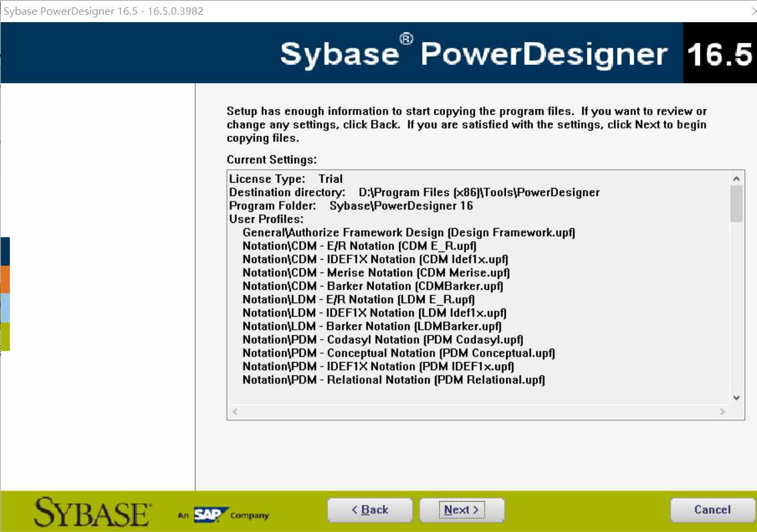Screen dimensions: 757x532
Task: Click the horizontal scroll left arrow
Action: tap(235, 412)
